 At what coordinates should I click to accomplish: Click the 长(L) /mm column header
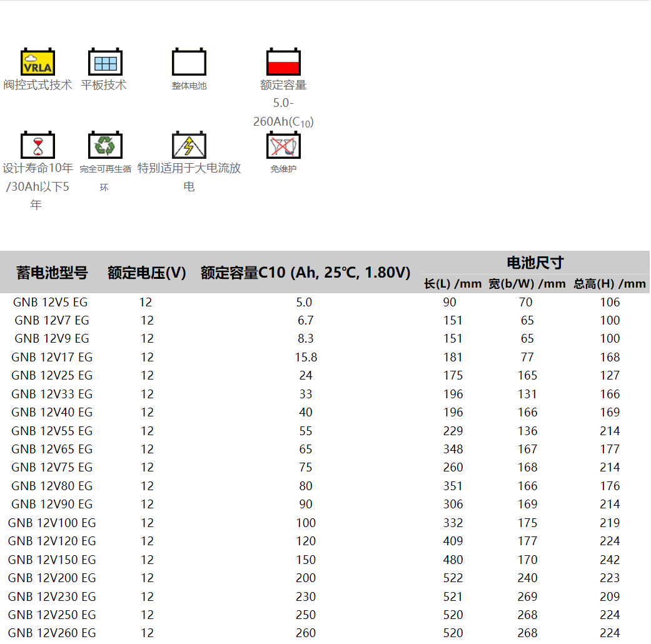pos(453,284)
